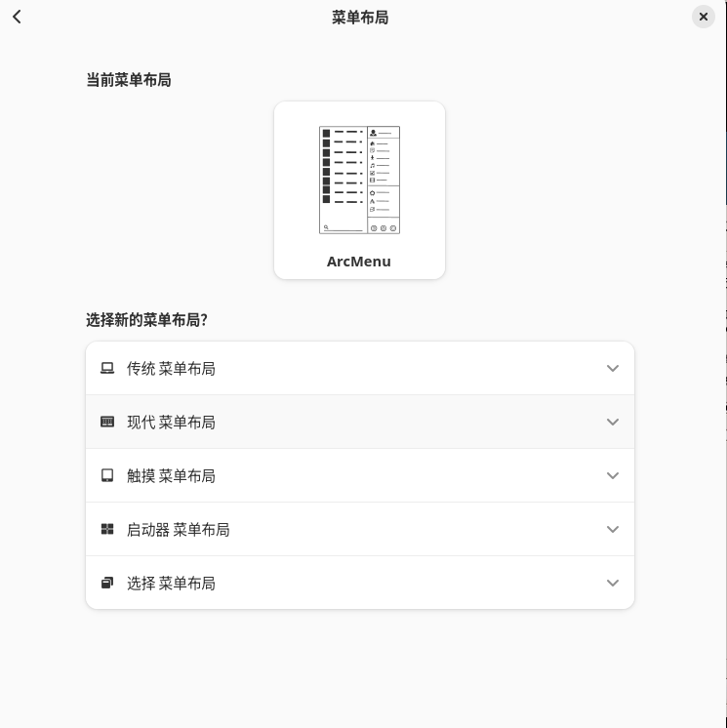This screenshot has width=727, height=728.
Task: Click the tablet icon for 触摸 菜单布局
Action: [x=107, y=475]
